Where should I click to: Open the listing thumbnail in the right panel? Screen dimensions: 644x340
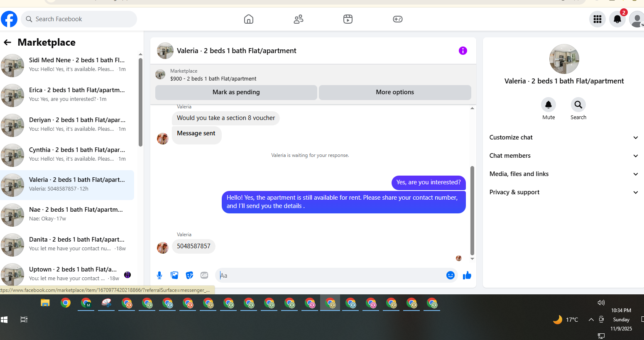point(564,59)
